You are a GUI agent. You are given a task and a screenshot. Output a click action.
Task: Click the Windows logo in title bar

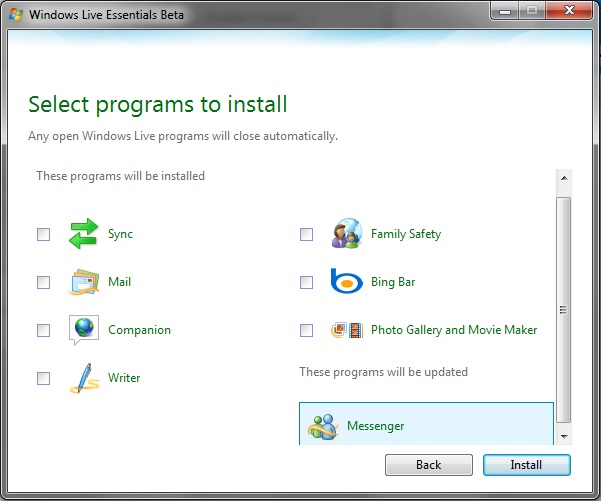[16, 15]
